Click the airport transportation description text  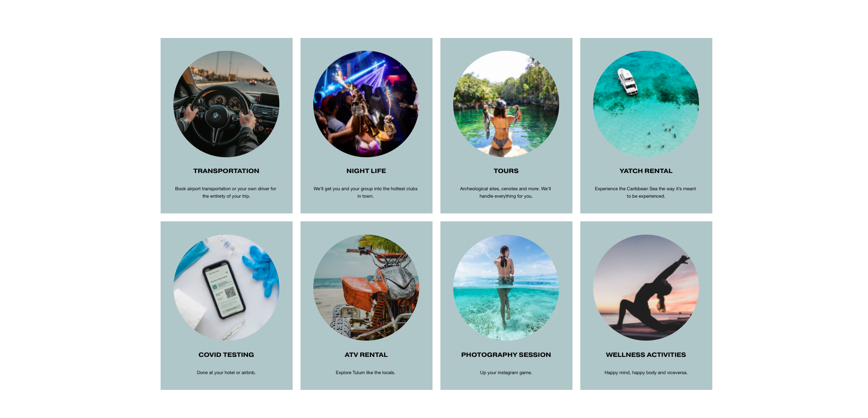tap(226, 192)
